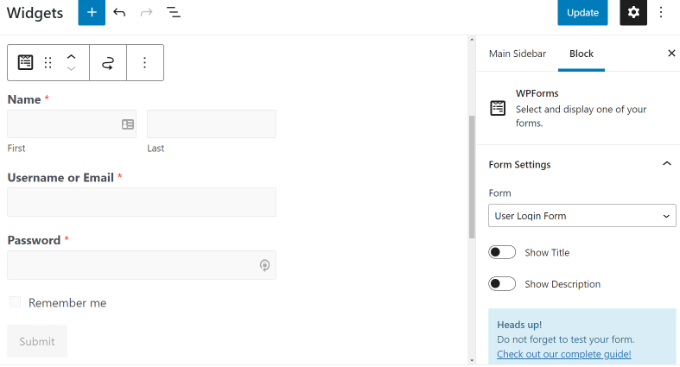
Task: Open block toolbar more options menu
Action: coord(145,62)
